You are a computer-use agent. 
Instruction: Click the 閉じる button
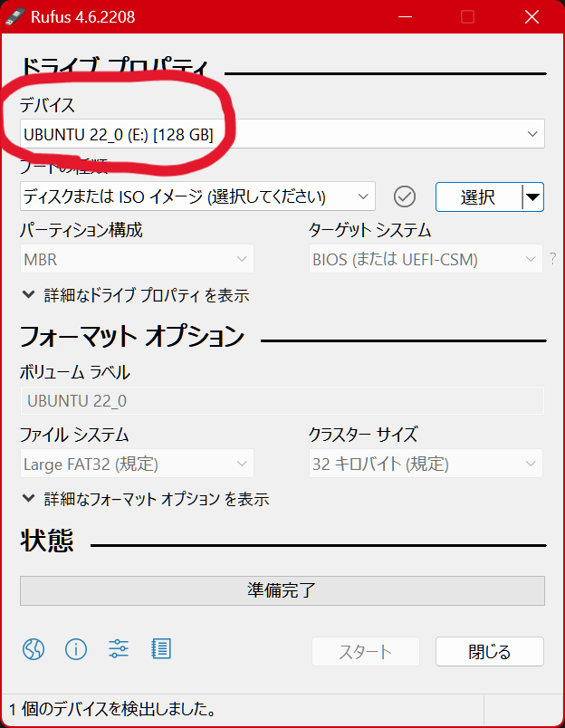click(x=489, y=652)
